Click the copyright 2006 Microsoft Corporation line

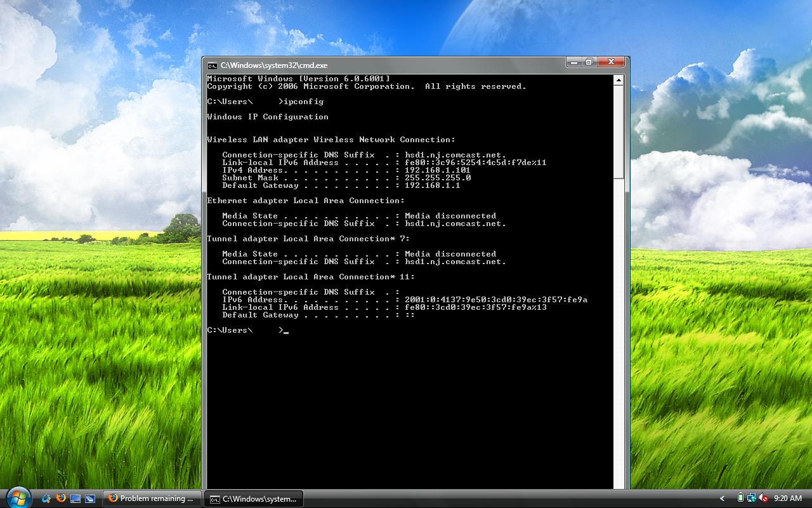367,86
